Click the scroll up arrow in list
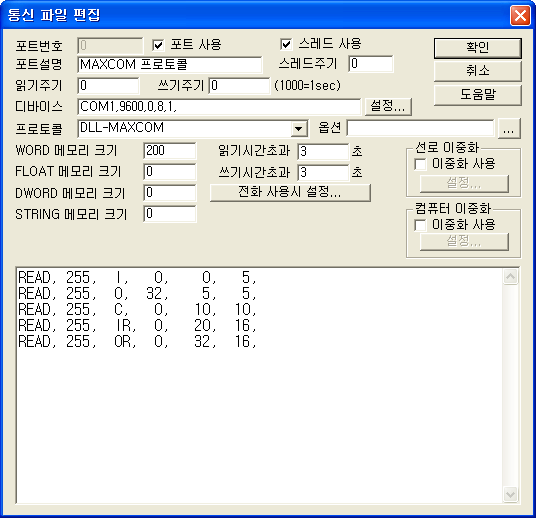536x518 pixels. tap(510, 277)
